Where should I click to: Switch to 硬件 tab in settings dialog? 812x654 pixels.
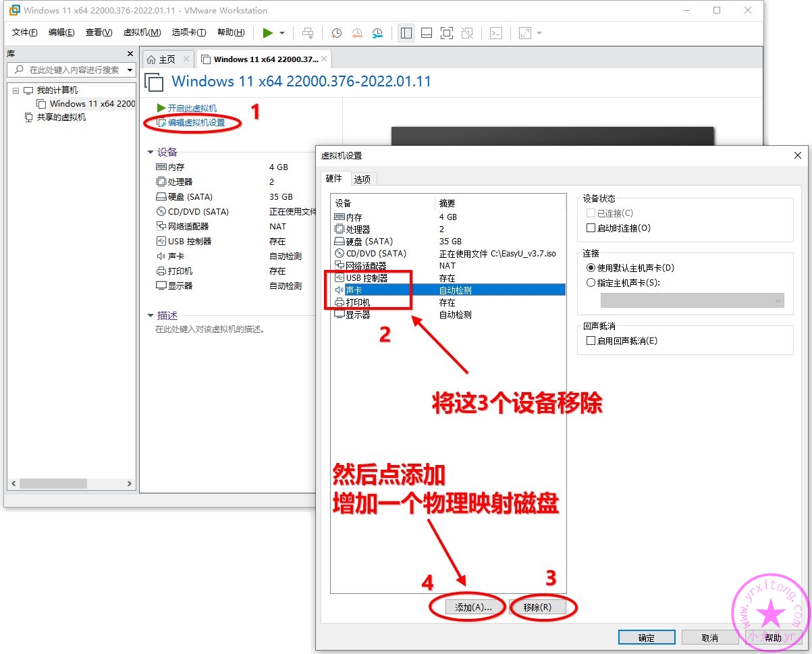334,179
